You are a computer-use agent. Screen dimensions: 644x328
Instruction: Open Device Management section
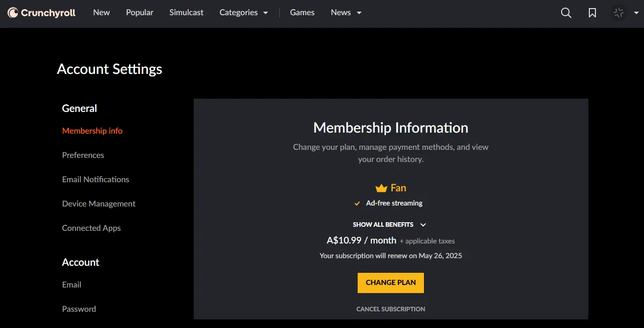click(99, 203)
